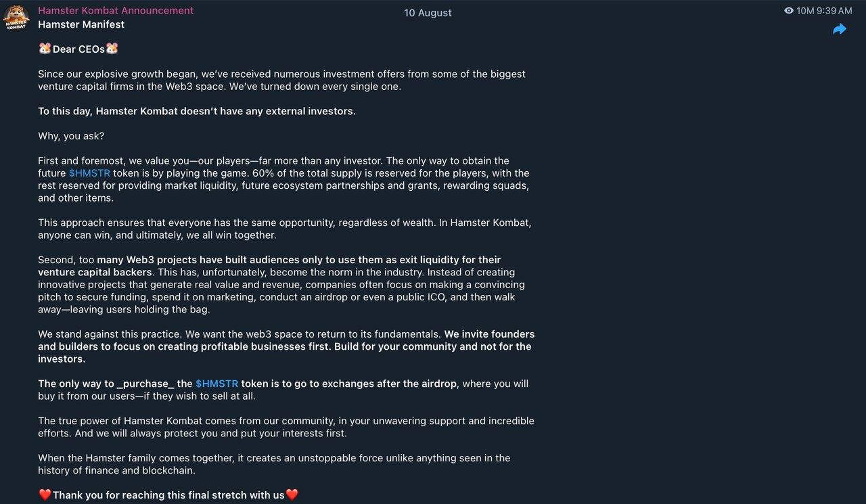
Task: Click the "10 August" date label
Action: pyautogui.click(x=428, y=13)
